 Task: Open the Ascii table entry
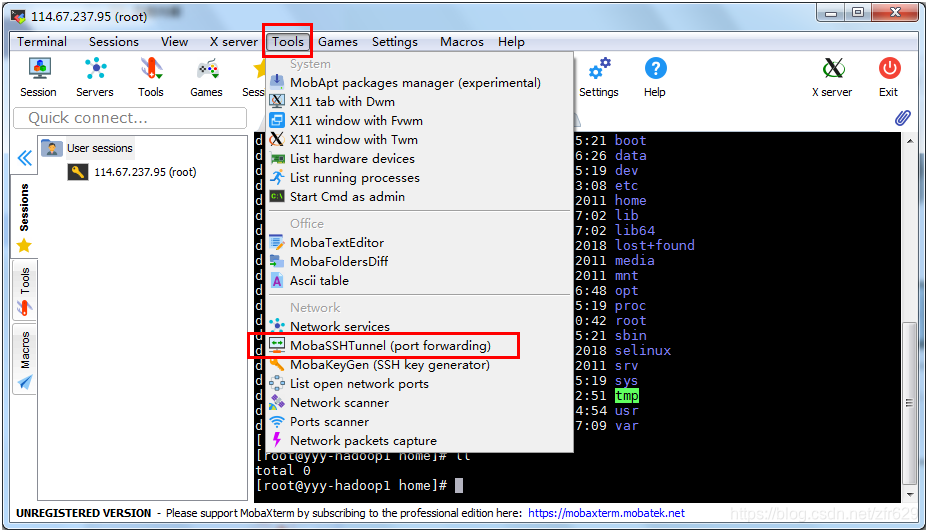pos(419,280)
